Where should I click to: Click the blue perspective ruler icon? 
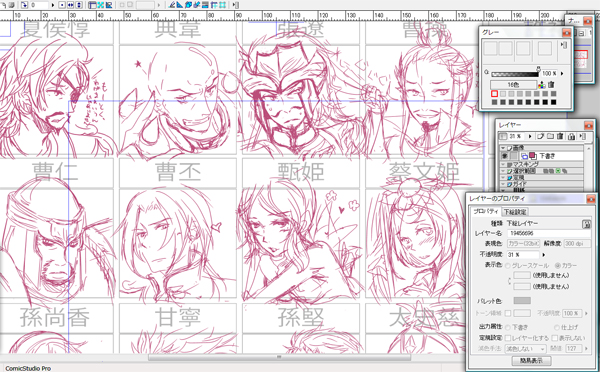click(188, 5)
